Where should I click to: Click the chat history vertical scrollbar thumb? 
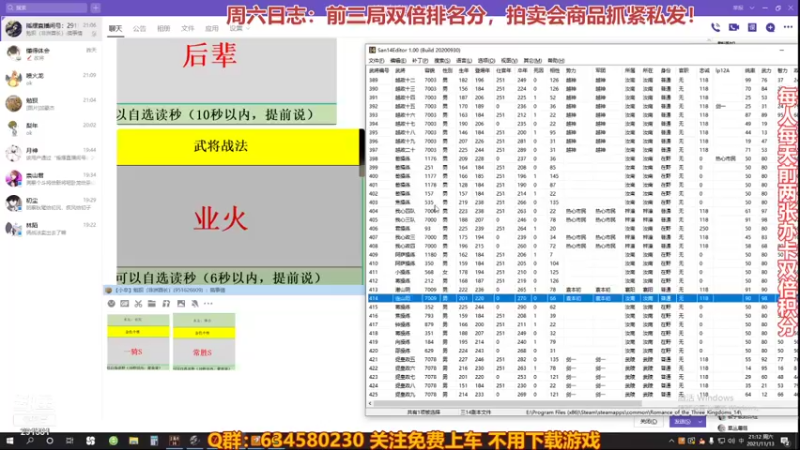coord(362,152)
